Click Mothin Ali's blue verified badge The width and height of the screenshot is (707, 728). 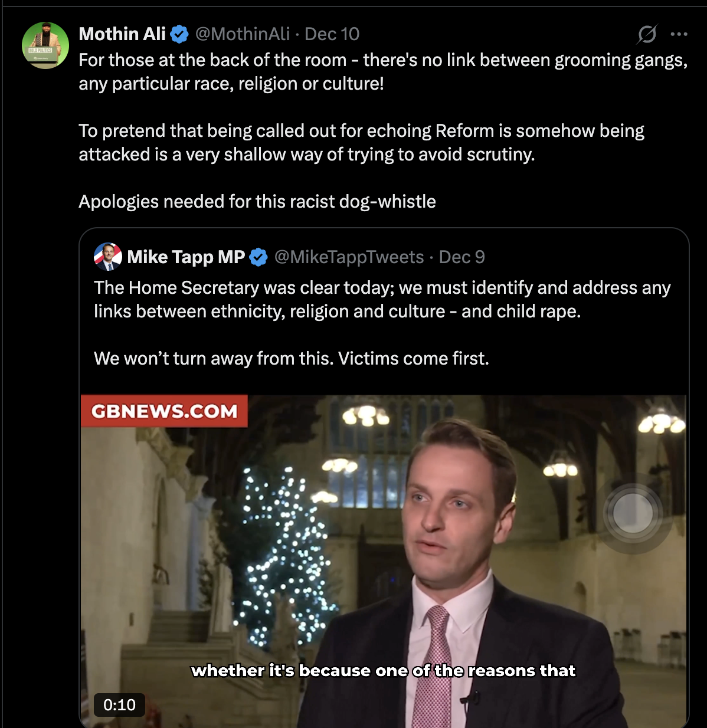(179, 35)
